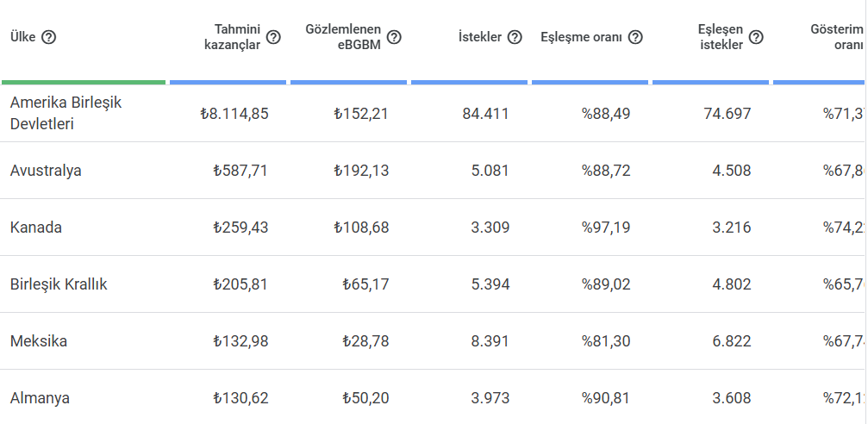
Task: Click the Eşleşme oranı header text
Action: [581, 38]
